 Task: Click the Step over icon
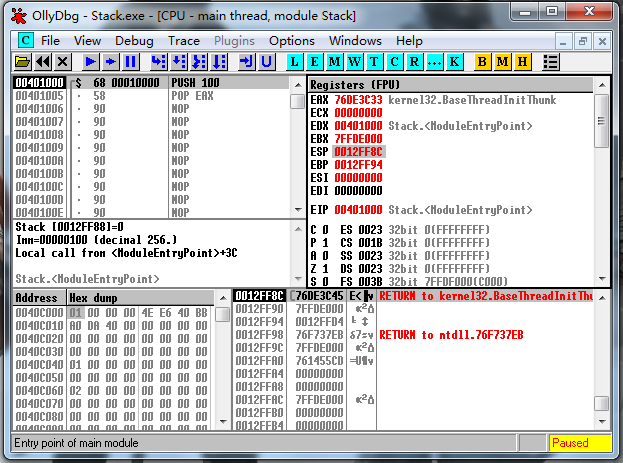tap(179, 62)
